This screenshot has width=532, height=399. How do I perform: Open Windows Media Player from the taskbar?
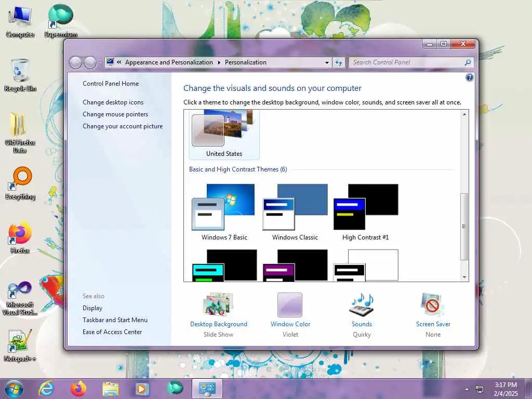(142, 389)
